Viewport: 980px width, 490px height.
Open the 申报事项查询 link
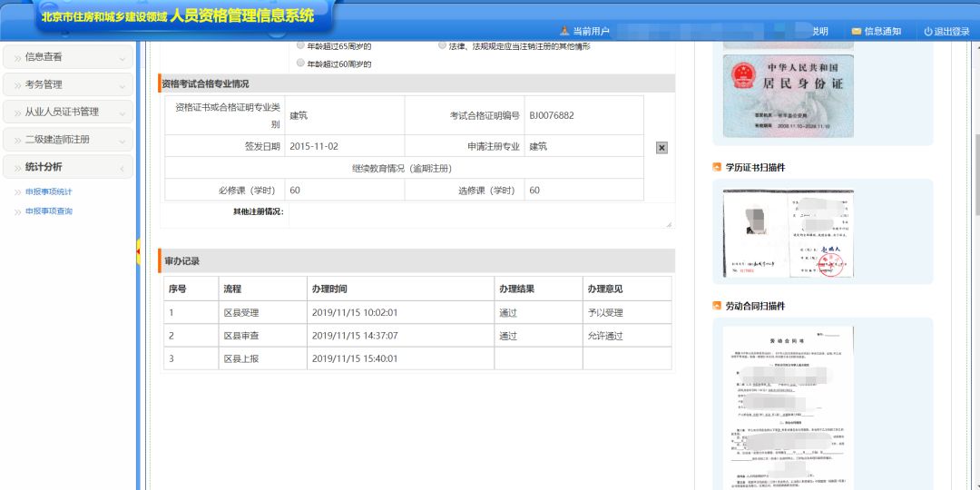point(49,211)
